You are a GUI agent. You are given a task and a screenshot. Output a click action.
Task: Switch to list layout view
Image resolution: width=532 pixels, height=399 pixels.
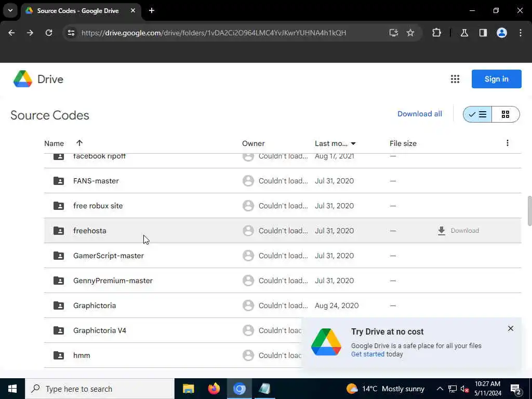477,114
